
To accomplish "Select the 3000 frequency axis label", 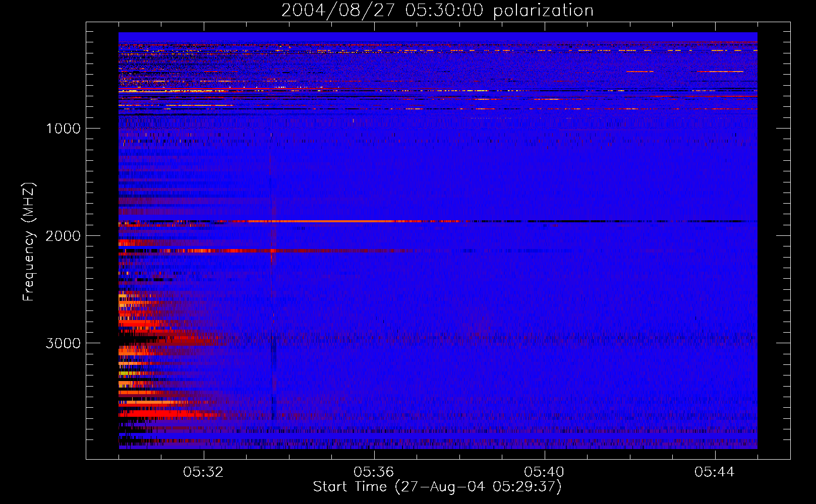I will [63, 343].
